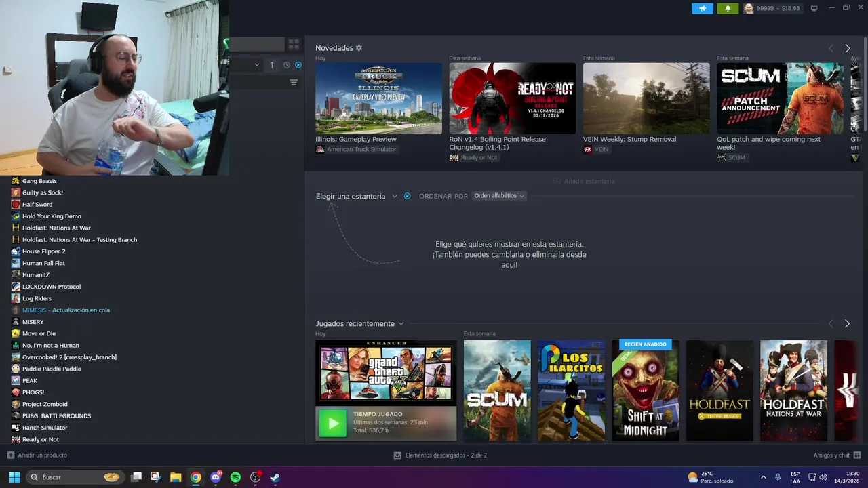This screenshot has width=868, height=488.
Task: Open Elementos descargados downloads status
Action: click(440, 455)
